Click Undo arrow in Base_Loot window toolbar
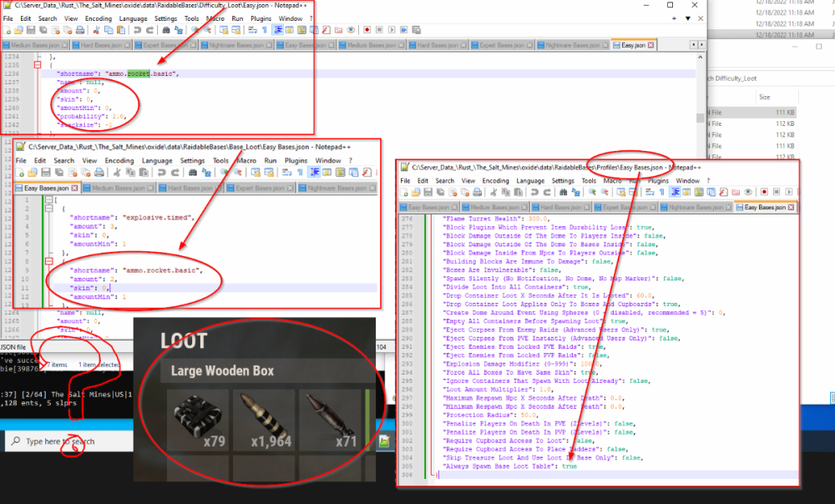The image size is (835, 504). (x=160, y=173)
